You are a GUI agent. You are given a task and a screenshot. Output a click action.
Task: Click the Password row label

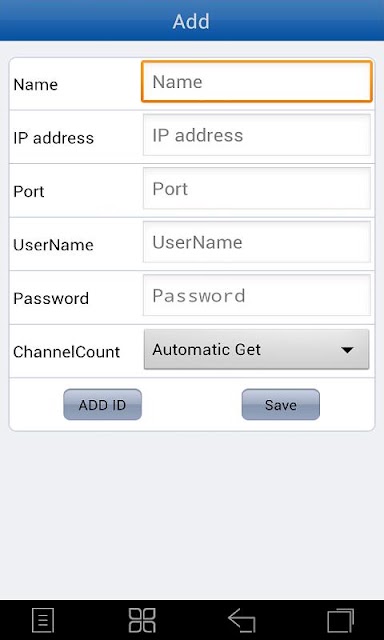[x=51, y=298]
